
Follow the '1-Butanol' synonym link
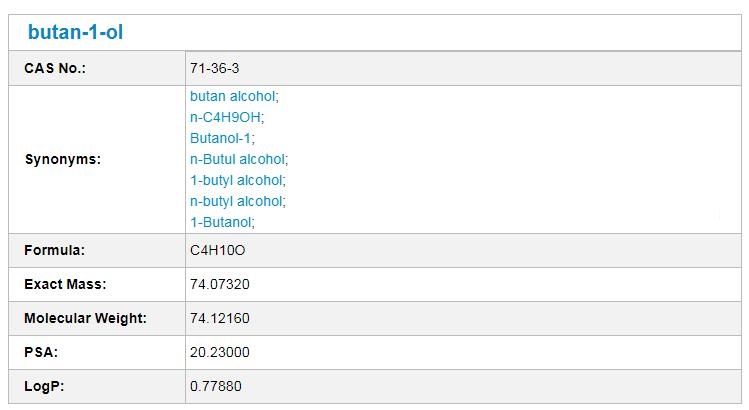pyautogui.click(x=221, y=223)
